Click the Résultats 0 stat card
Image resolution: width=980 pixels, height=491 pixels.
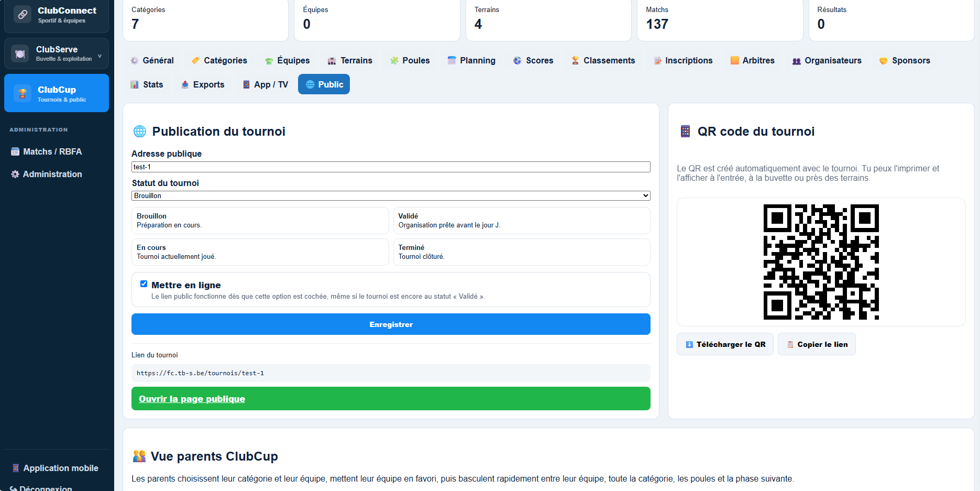[x=891, y=20]
